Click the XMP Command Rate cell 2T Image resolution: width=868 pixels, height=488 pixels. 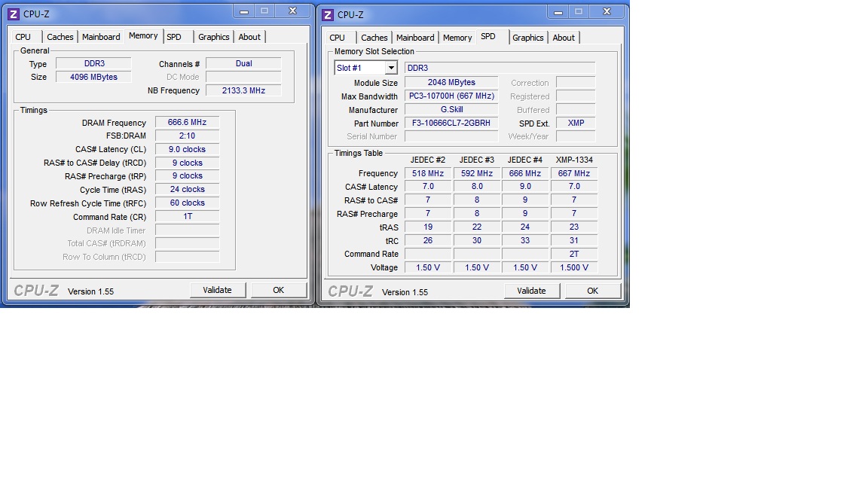pos(574,254)
